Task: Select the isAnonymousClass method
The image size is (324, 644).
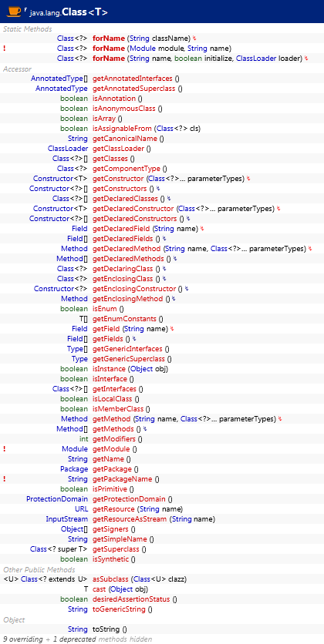Action: [x=123, y=109]
